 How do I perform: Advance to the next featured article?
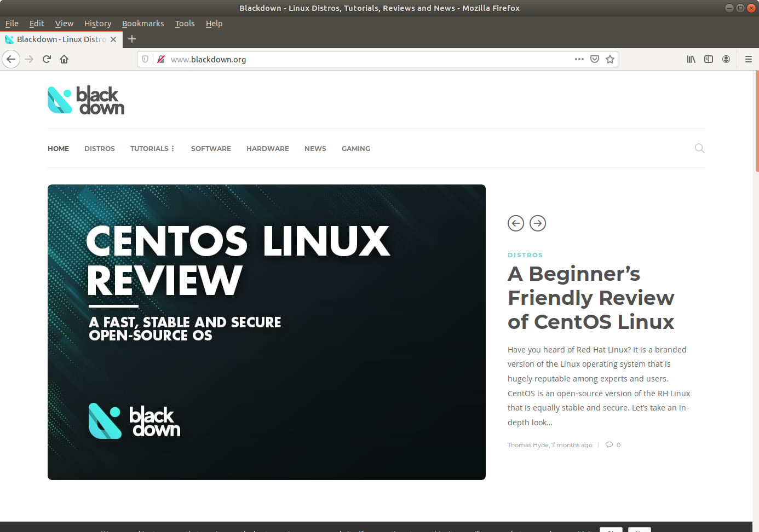click(x=538, y=223)
